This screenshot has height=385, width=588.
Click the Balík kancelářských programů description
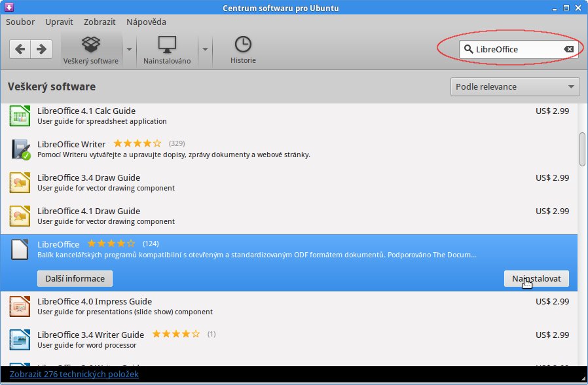[x=257, y=255]
